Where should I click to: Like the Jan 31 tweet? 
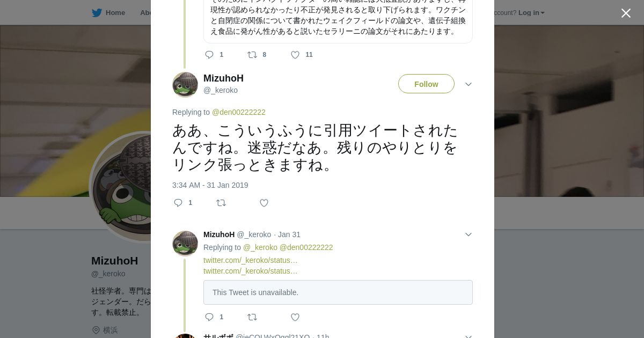[295, 317]
